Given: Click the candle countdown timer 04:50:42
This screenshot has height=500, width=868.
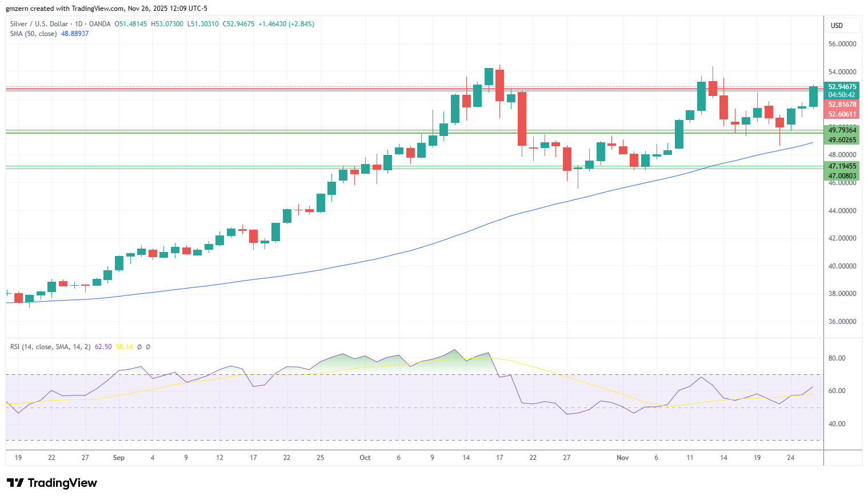Looking at the screenshot, I should pyautogui.click(x=842, y=95).
